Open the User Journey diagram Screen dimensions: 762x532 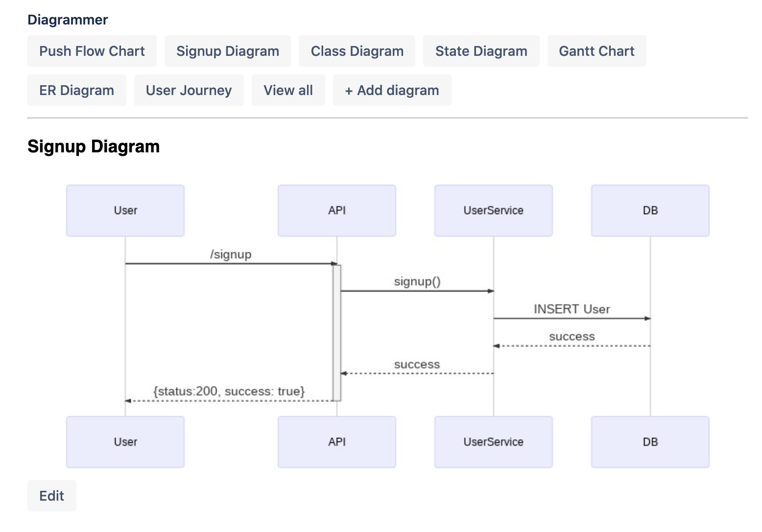click(189, 90)
